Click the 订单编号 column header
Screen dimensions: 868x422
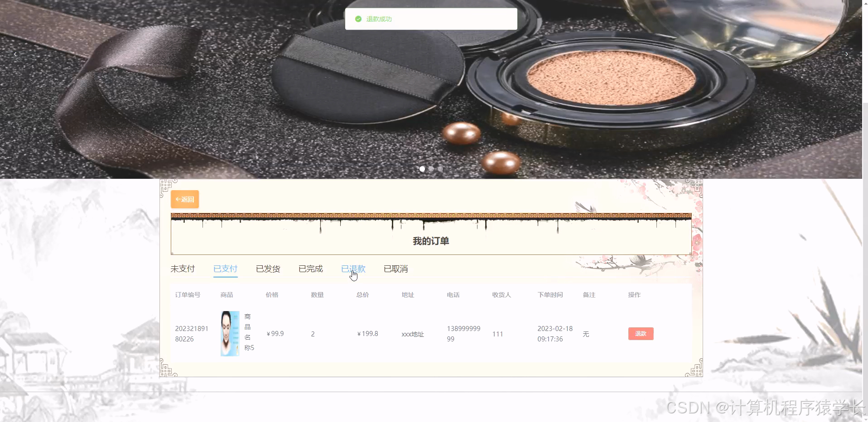[x=188, y=295]
